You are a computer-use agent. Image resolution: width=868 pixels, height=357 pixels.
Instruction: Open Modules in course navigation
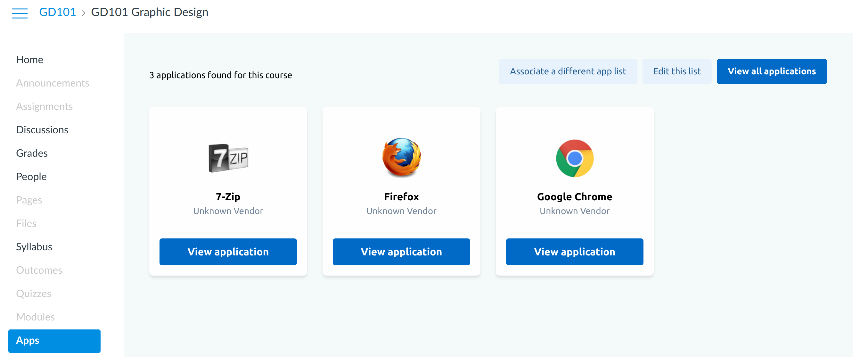[35, 317]
